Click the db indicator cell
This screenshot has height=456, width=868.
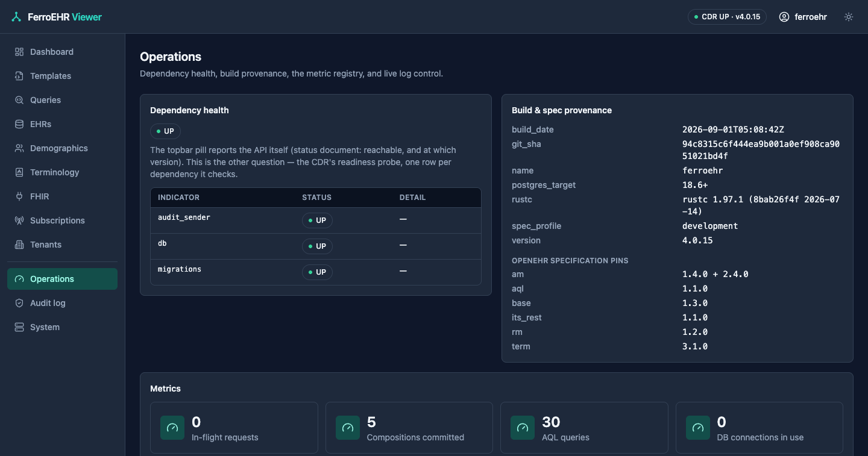[162, 243]
